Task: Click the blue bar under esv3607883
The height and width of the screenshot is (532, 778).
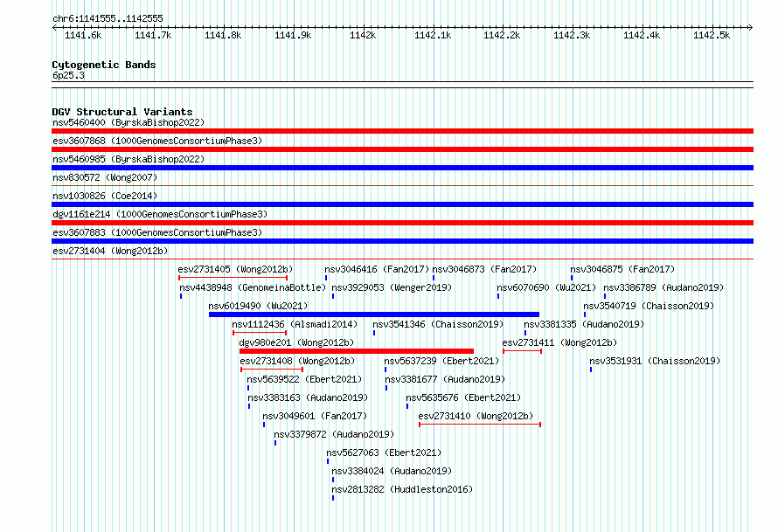Action: 402,241
